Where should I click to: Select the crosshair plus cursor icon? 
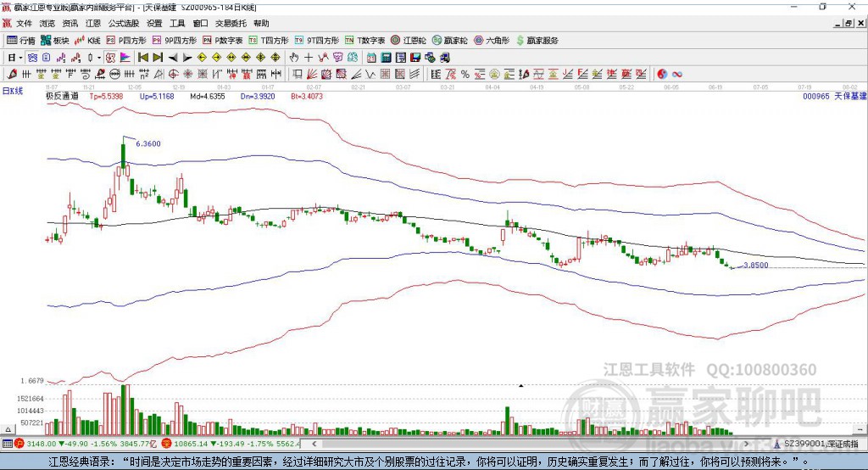tap(309, 58)
